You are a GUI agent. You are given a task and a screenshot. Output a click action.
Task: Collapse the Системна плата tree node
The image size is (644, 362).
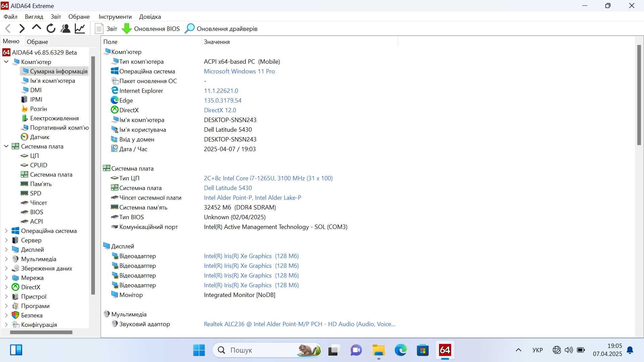6,146
